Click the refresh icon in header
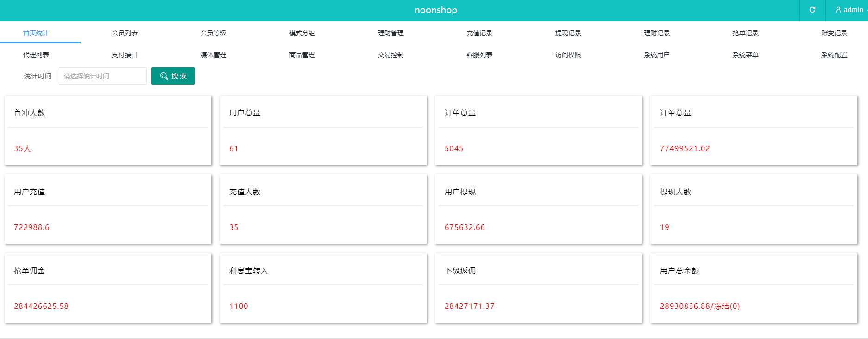The image size is (868, 339). (812, 10)
